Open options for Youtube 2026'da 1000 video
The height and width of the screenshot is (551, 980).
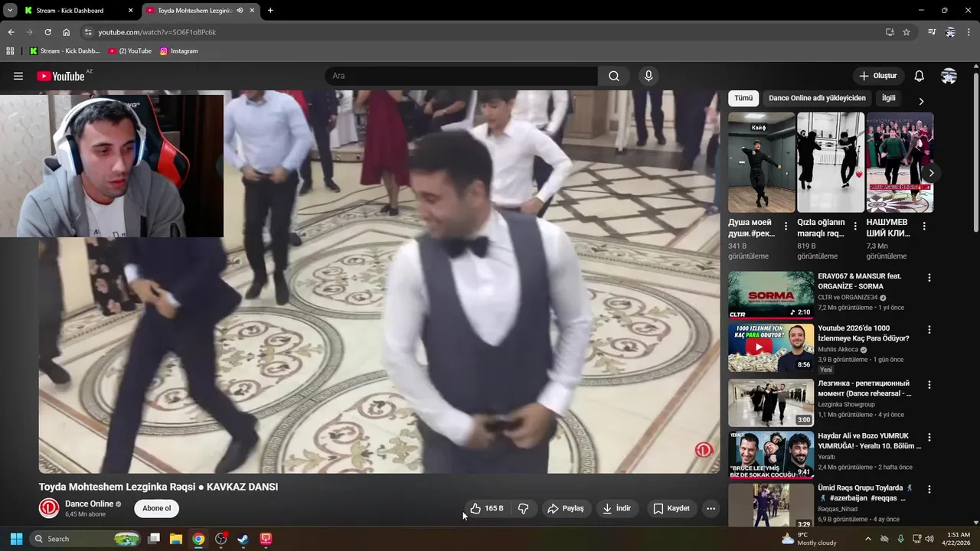coord(929,330)
